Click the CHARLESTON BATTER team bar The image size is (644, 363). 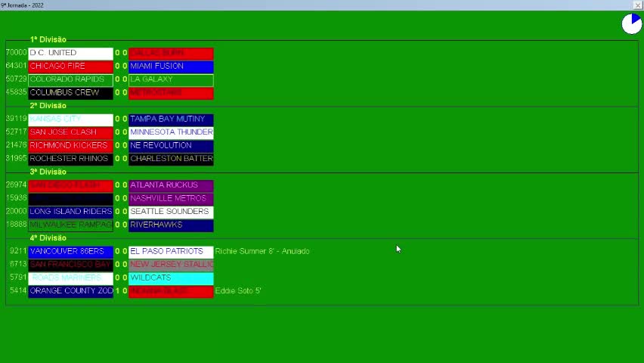[171, 159]
